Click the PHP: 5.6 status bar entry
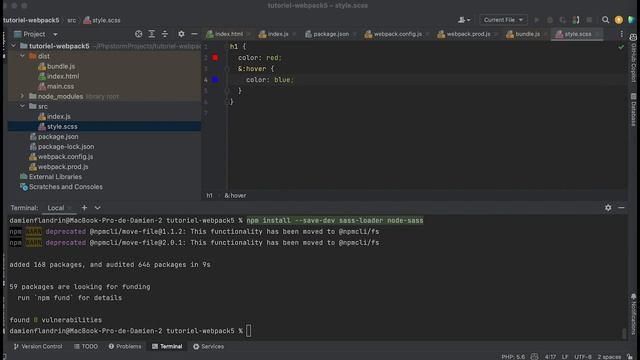The height and width of the screenshot is (360, 640). [513, 357]
